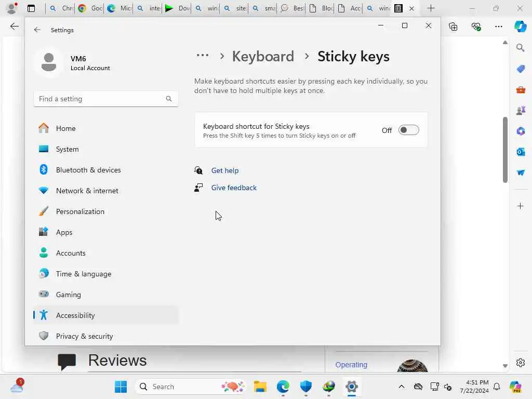Screen dimensions: 532x399
Task: Open File Explorer from taskbar
Action: [x=260, y=387]
